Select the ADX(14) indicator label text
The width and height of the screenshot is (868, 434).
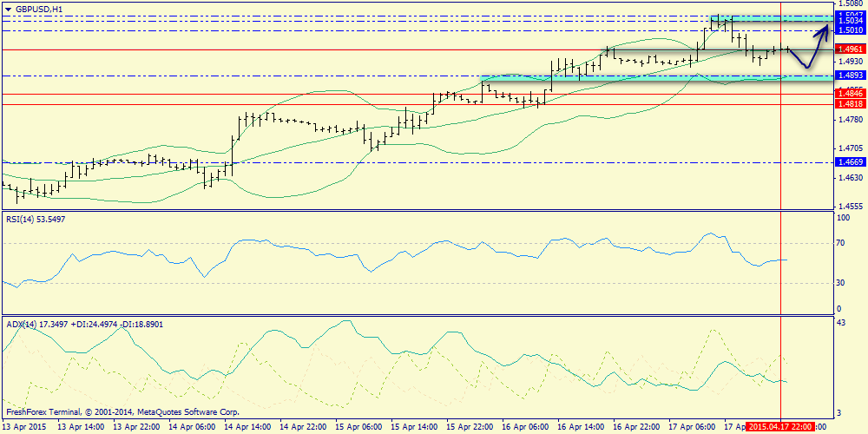click(x=85, y=324)
